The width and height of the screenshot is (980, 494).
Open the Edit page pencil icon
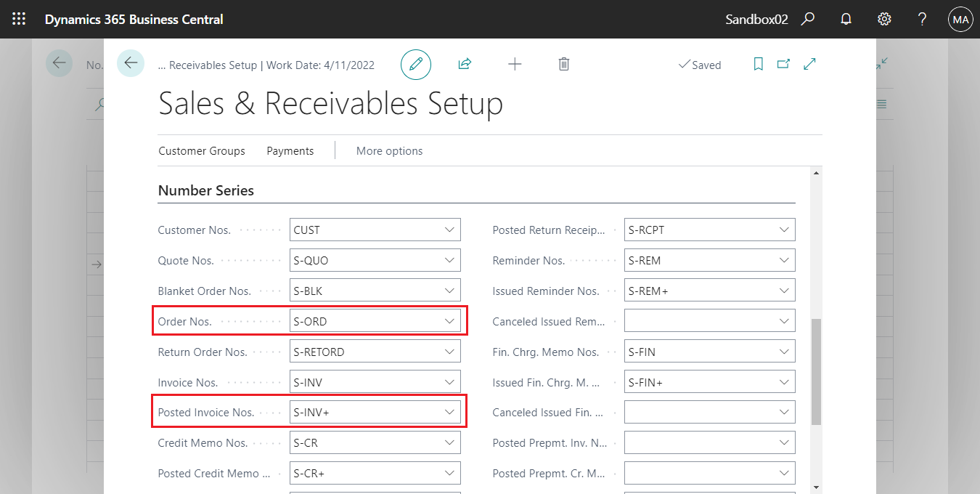pos(416,64)
